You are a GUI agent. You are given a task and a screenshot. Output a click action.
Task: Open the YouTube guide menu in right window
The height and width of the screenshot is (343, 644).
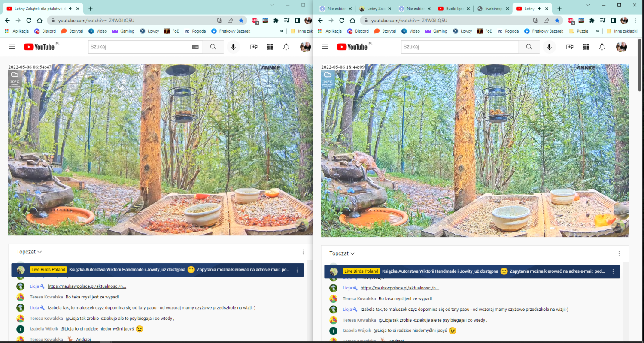325,47
